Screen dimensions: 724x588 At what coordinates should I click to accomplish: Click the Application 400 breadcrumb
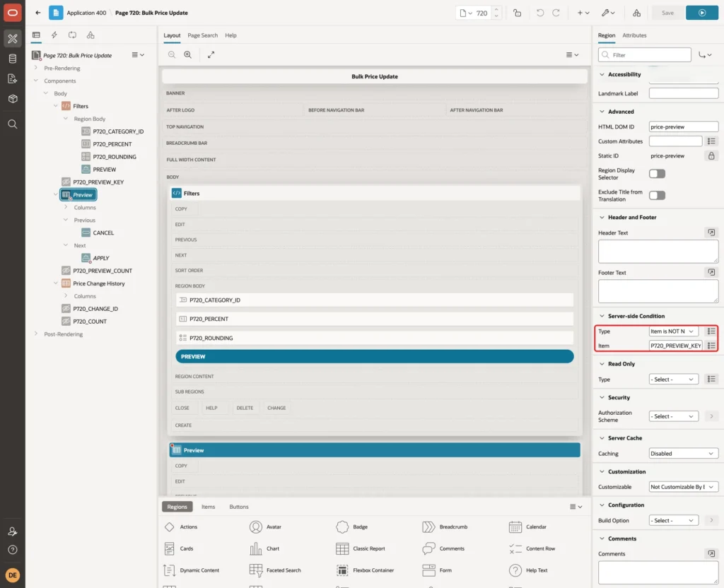(86, 13)
